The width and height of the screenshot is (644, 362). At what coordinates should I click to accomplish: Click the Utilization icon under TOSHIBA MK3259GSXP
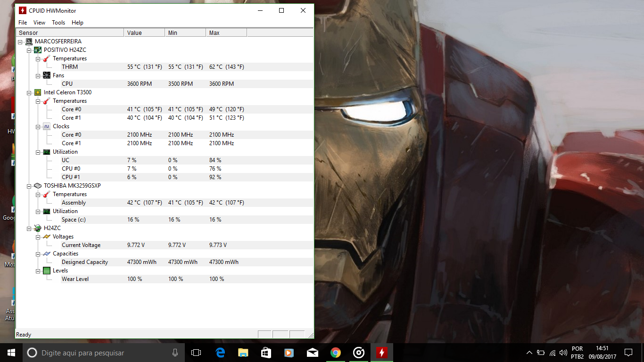(x=46, y=211)
